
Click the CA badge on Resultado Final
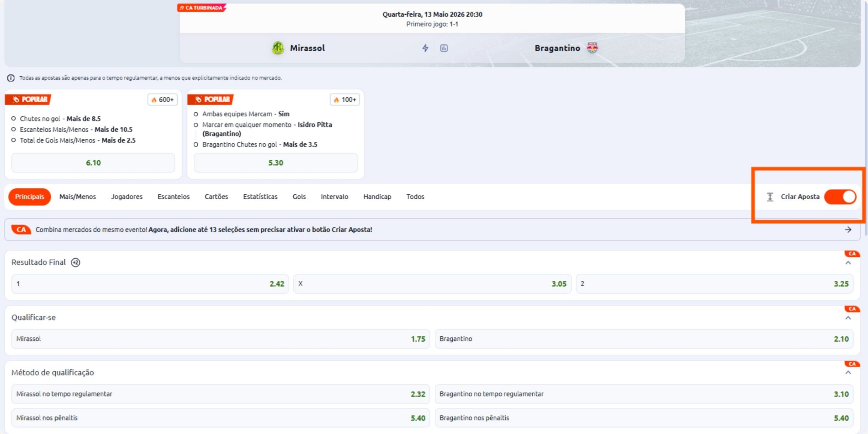pos(852,254)
